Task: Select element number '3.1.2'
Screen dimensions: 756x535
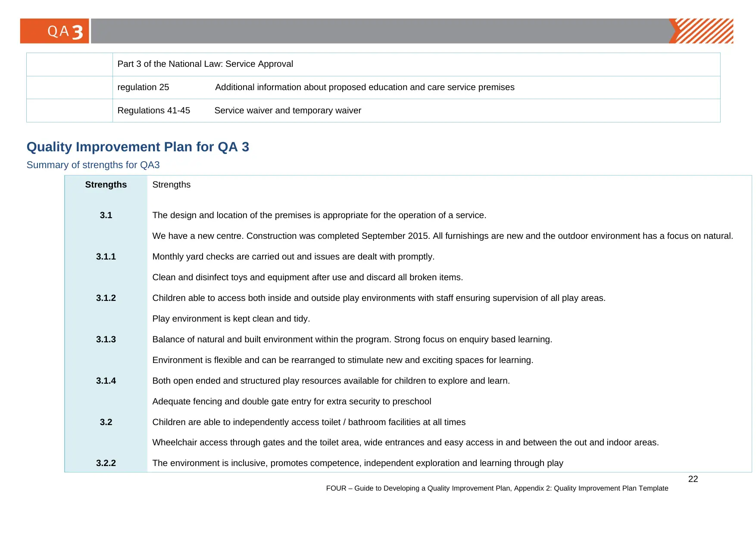Action: click(106, 298)
